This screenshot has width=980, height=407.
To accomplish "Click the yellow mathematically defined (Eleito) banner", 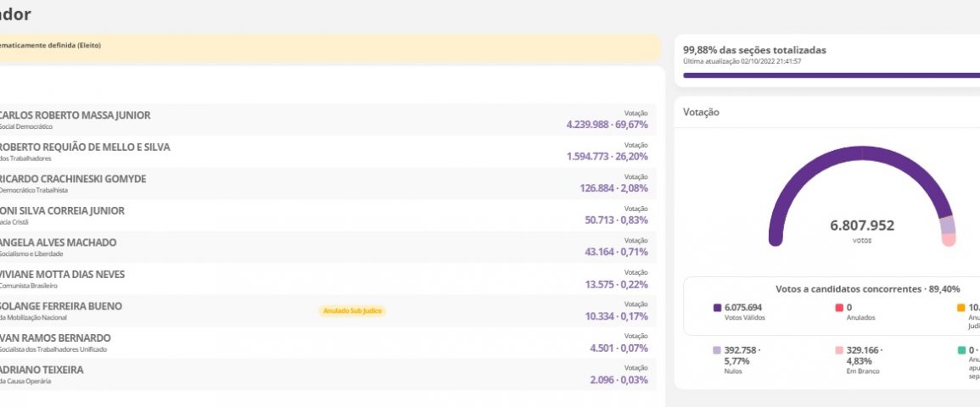I will 329,46.
